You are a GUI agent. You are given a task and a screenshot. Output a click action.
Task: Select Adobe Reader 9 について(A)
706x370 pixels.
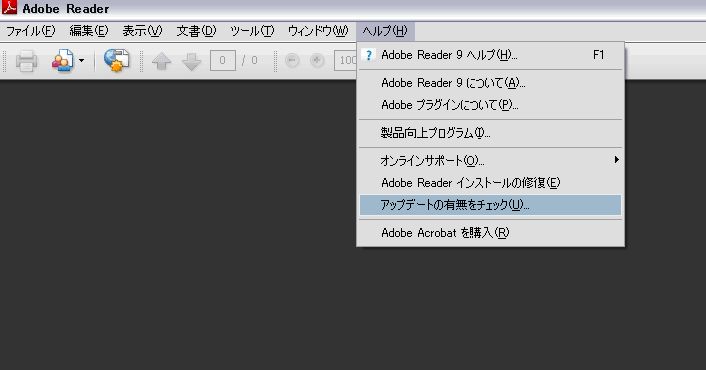pos(490,83)
